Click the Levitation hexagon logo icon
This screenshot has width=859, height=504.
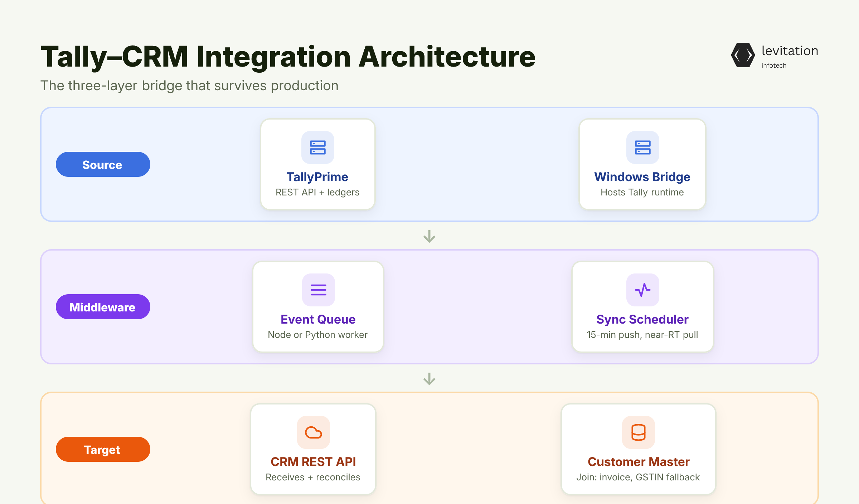click(x=743, y=55)
